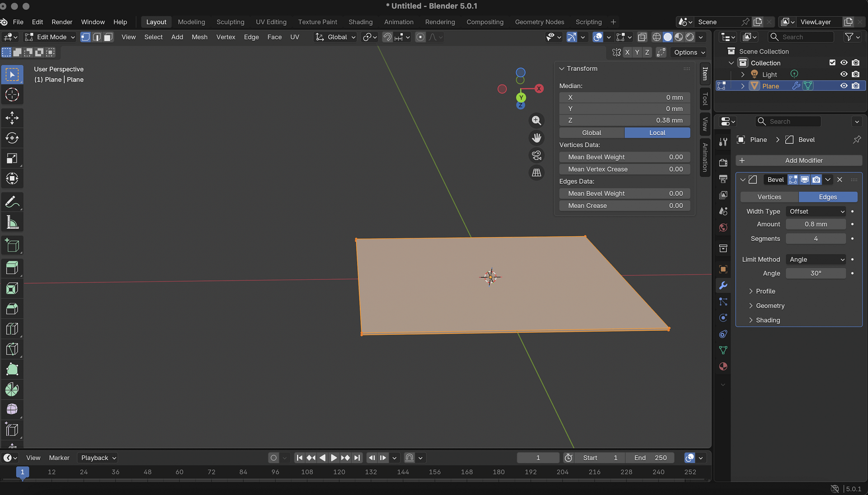Screen dimensions: 868x495
Task: Click the viewport zoom magnifier icon
Action: [x=536, y=120]
